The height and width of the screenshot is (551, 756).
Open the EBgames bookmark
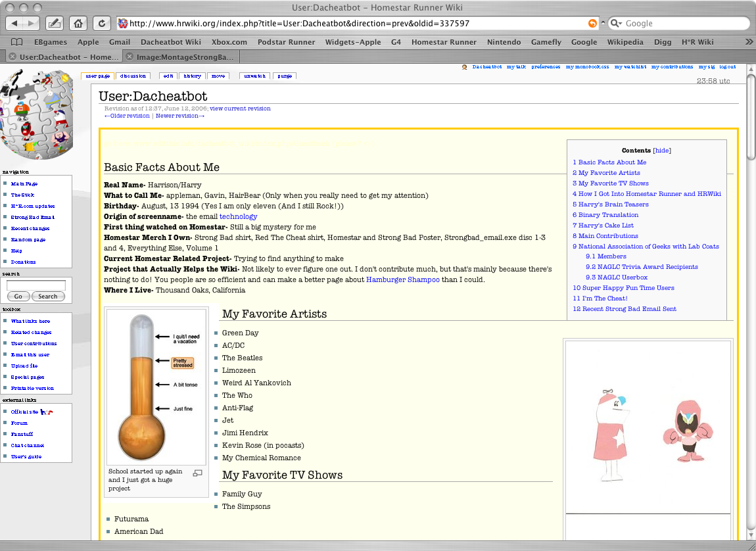(50, 42)
